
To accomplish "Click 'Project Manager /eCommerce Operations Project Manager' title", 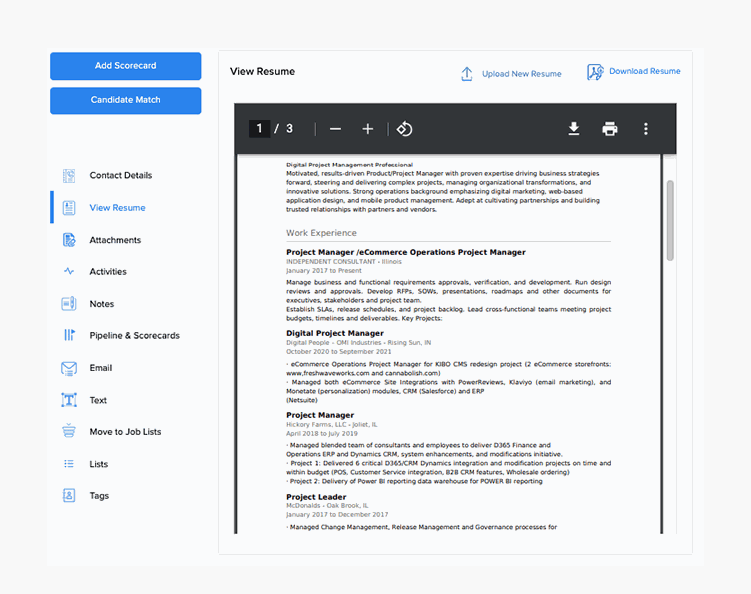I will point(406,252).
